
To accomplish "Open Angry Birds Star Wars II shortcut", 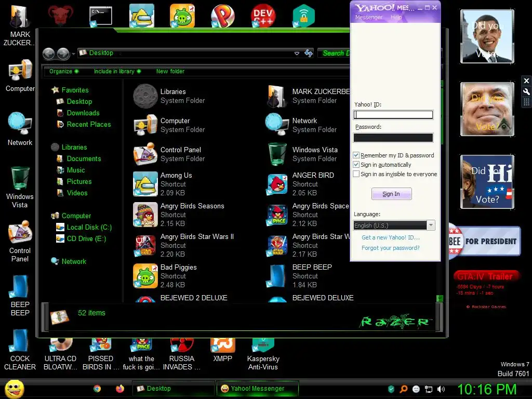I will click(x=183, y=245).
